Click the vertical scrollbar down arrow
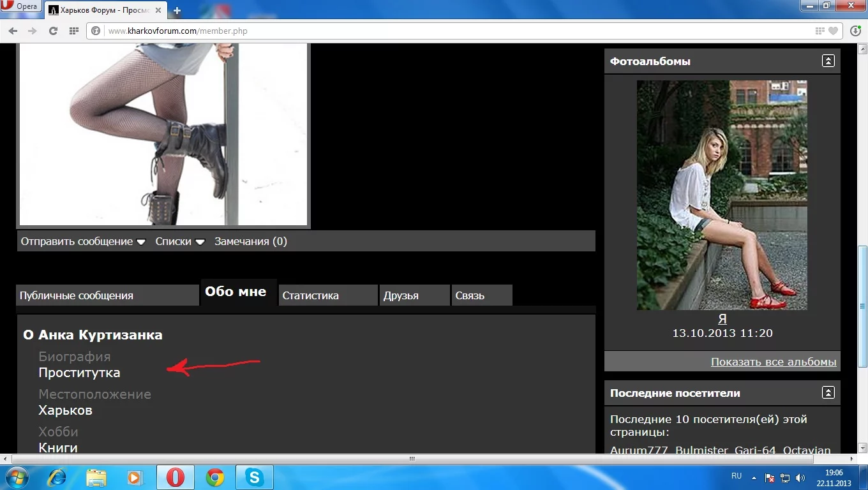This screenshot has width=868, height=490. coord(862,448)
